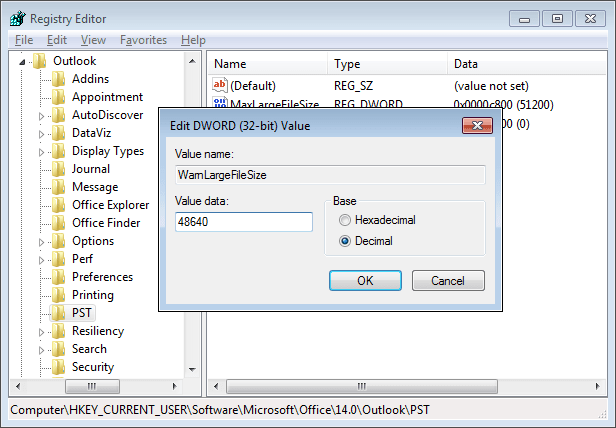Select the Journal key label
The image size is (616, 428).
(91, 169)
